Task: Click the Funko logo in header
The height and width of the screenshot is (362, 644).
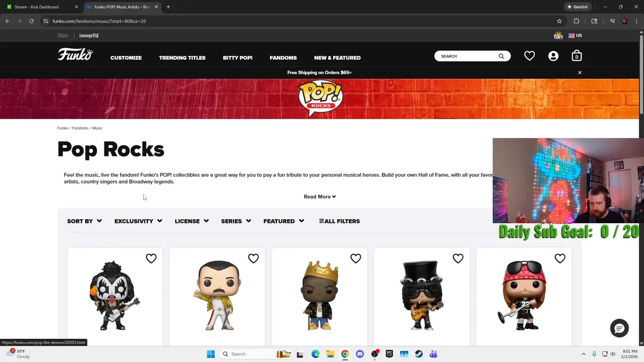Action: [x=75, y=54]
